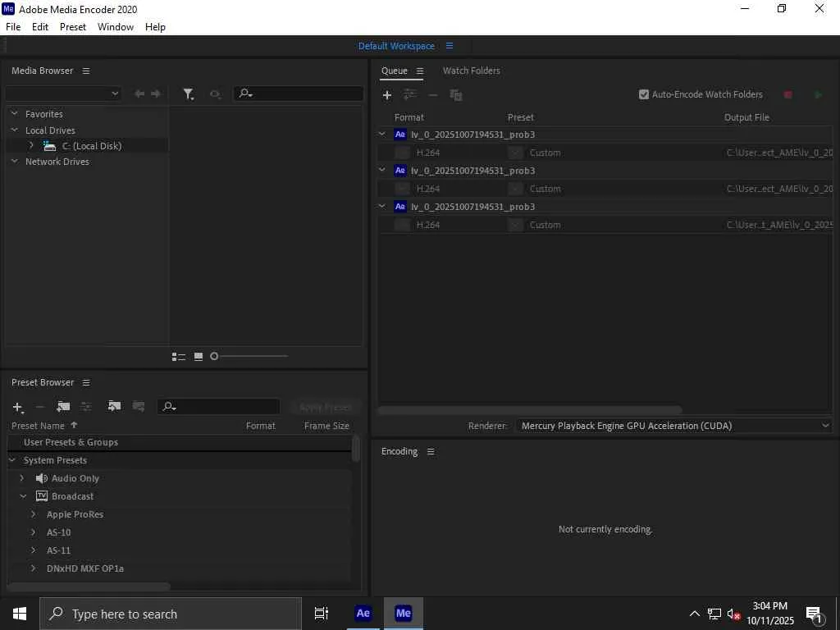Screen dimensions: 840x630
Task: Stop the queue with red square
Action: point(788,95)
